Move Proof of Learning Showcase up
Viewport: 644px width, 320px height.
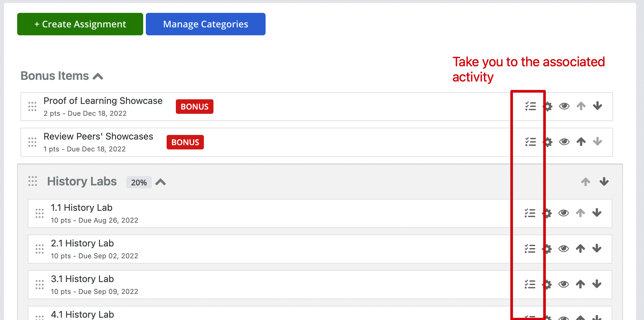(581, 106)
